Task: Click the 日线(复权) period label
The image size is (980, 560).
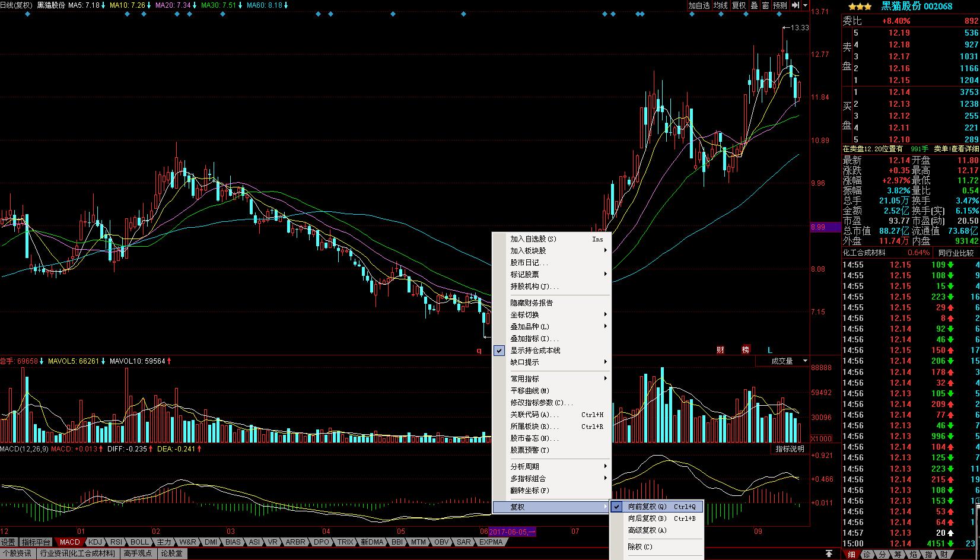Action: point(17,5)
